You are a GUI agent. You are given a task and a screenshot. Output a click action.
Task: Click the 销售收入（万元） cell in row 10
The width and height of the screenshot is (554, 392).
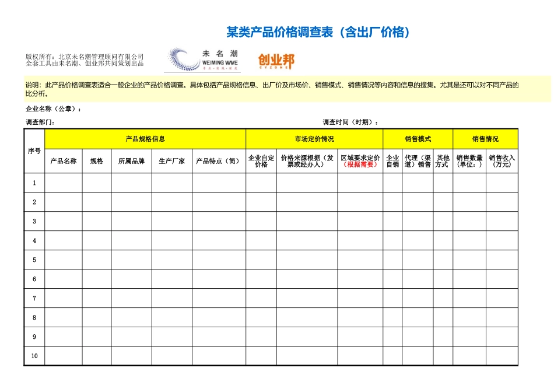[x=502, y=354]
